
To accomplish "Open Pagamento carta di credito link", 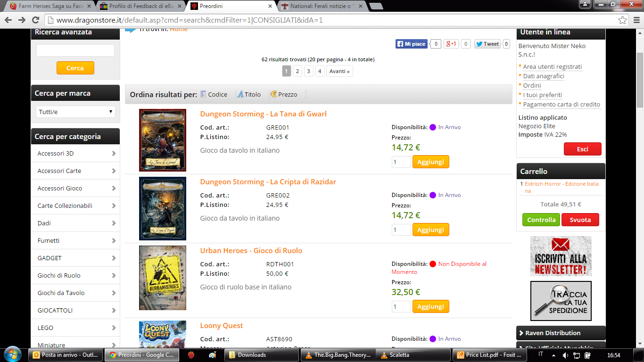I will [x=561, y=105].
